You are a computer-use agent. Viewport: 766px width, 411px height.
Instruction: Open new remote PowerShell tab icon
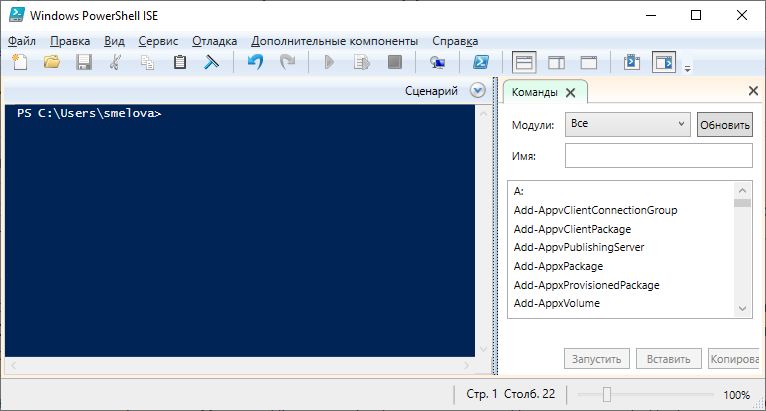tap(437, 63)
